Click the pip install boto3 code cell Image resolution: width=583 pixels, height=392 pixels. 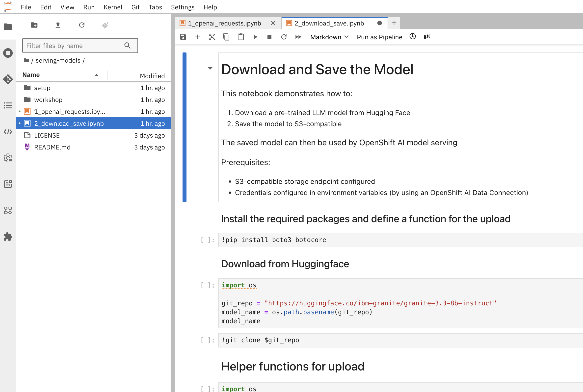pyautogui.click(x=400, y=240)
